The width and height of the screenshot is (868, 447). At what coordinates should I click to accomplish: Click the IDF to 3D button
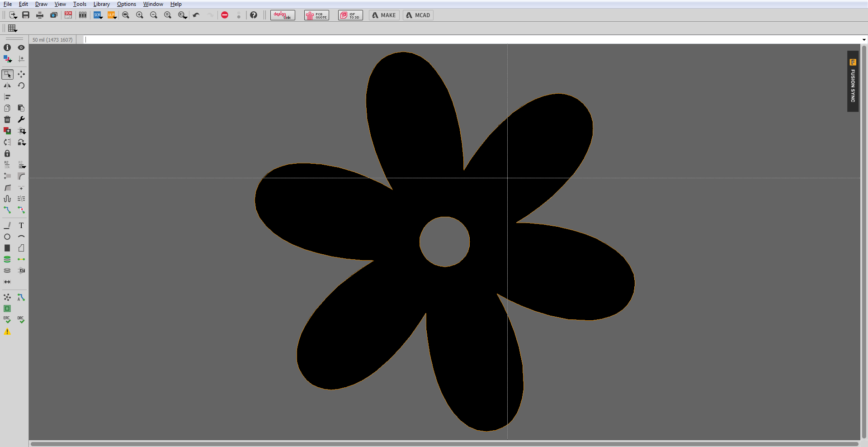[350, 15]
